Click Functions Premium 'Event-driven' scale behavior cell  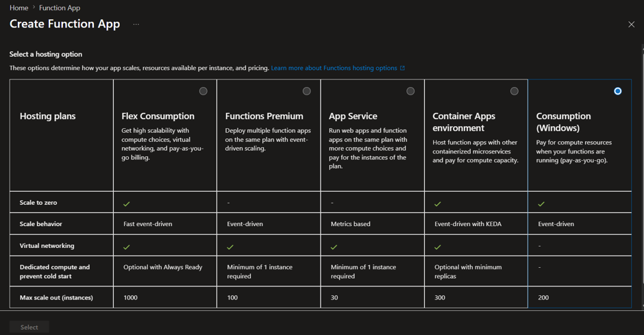(x=269, y=224)
